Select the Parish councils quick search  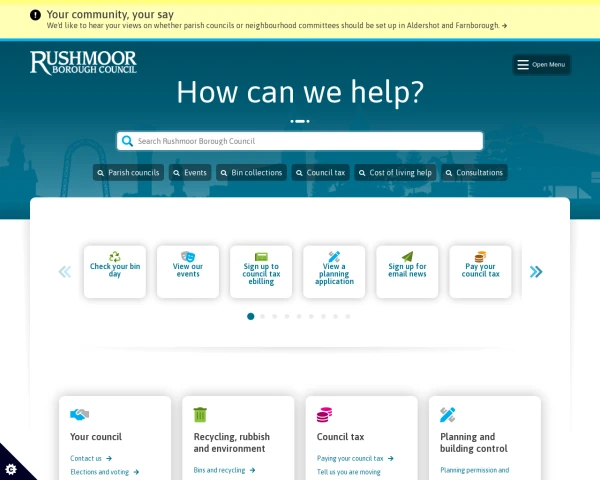[x=128, y=173]
